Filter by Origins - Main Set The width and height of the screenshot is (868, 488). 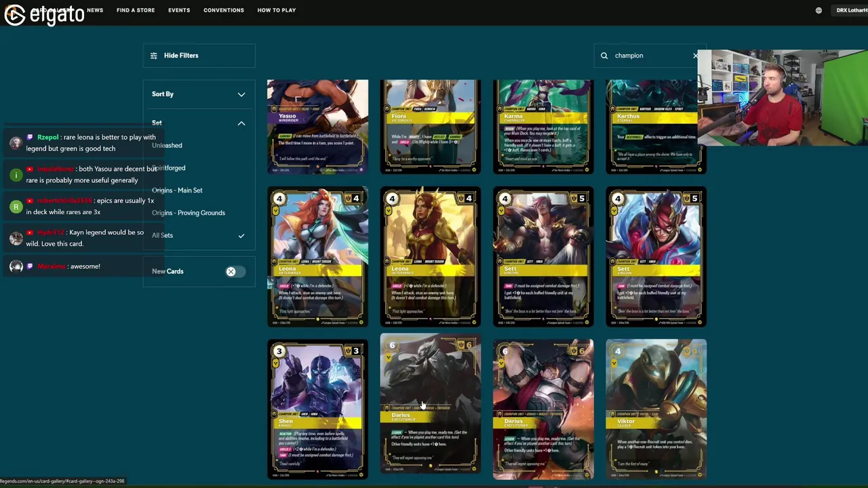pos(177,190)
